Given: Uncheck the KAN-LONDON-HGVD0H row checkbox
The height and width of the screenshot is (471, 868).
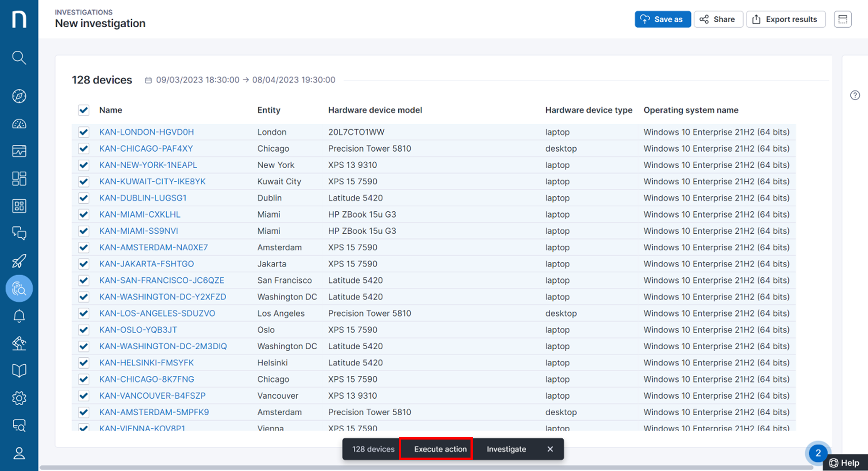Looking at the screenshot, I should 84,132.
